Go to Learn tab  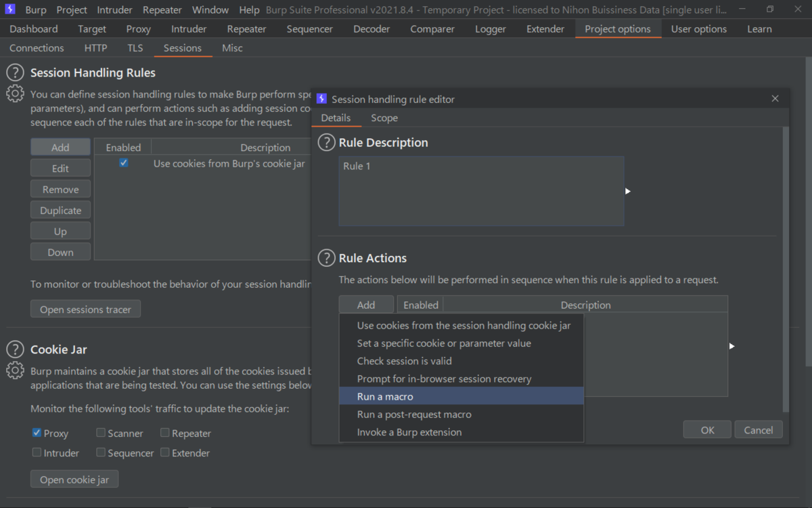tap(759, 29)
